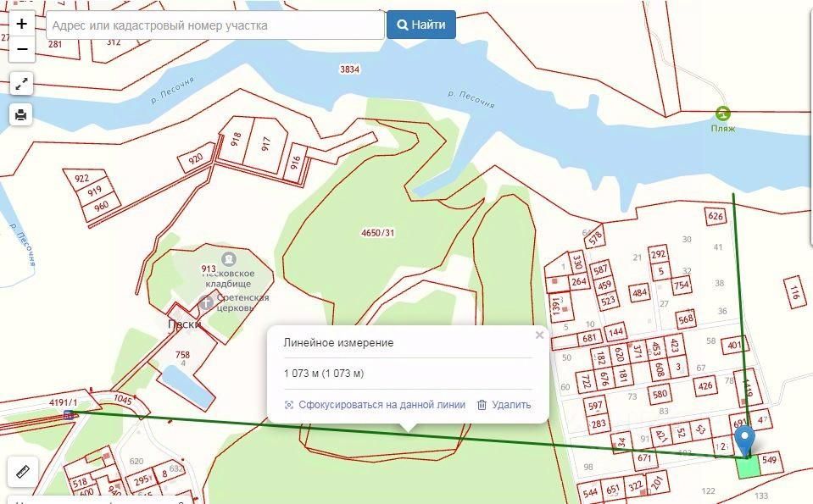Select parcel 758 near Пески
813x504 pixels.
pyautogui.click(x=182, y=355)
